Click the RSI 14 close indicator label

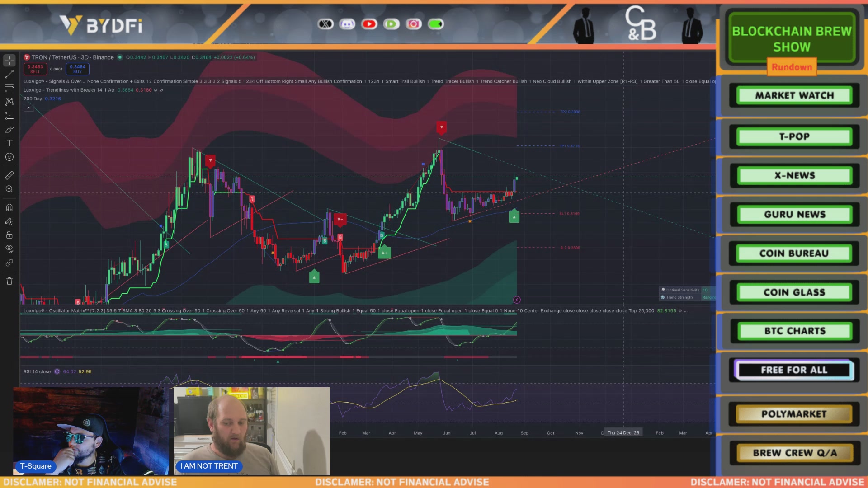coord(37,372)
